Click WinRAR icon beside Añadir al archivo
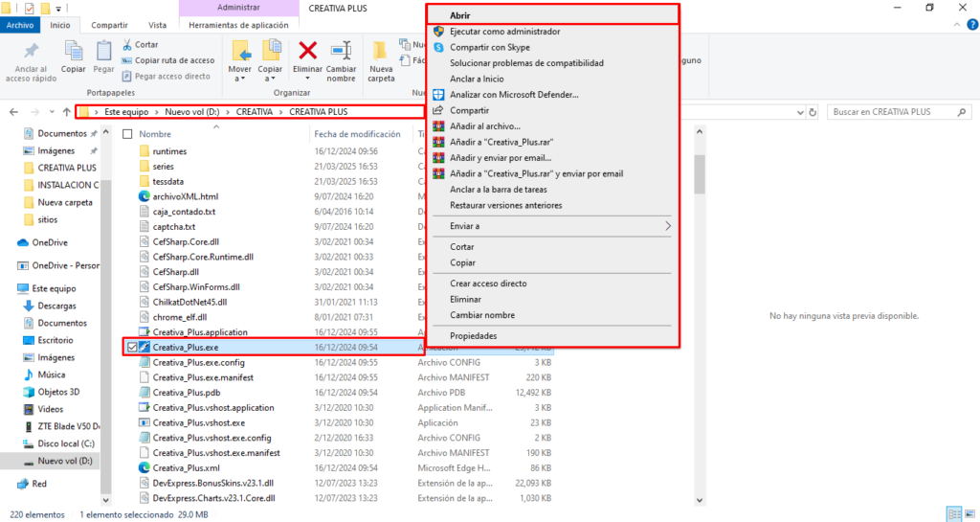This screenshot has width=980, height=522. 438,126
